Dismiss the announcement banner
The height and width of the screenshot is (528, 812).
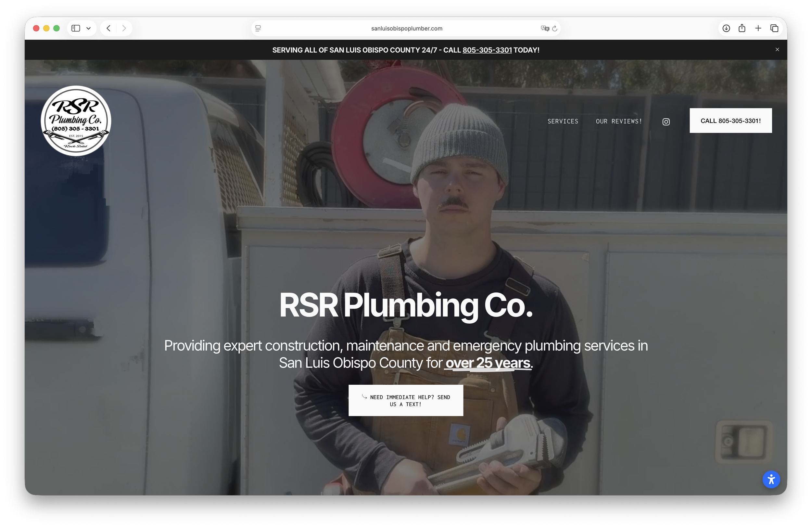click(x=777, y=49)
